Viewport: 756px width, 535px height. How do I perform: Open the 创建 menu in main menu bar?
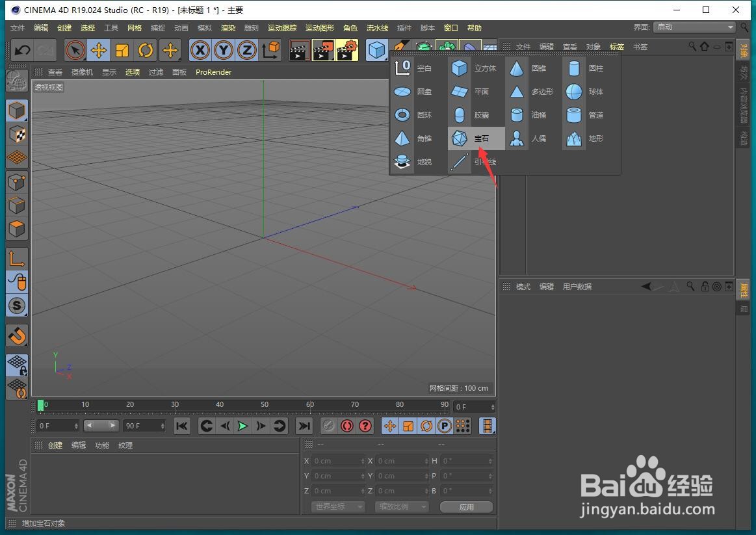tap(64, 28)
